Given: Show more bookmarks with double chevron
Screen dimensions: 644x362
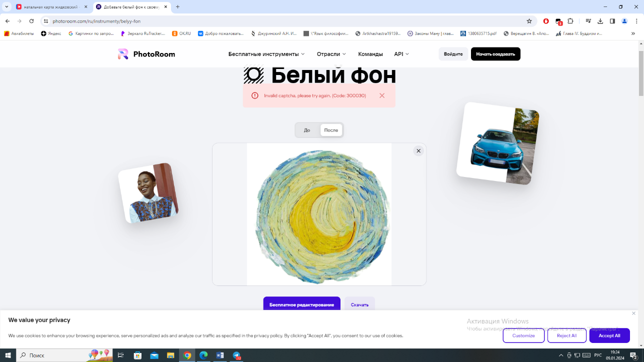Looking at the screenshot, I should (633, 33).
